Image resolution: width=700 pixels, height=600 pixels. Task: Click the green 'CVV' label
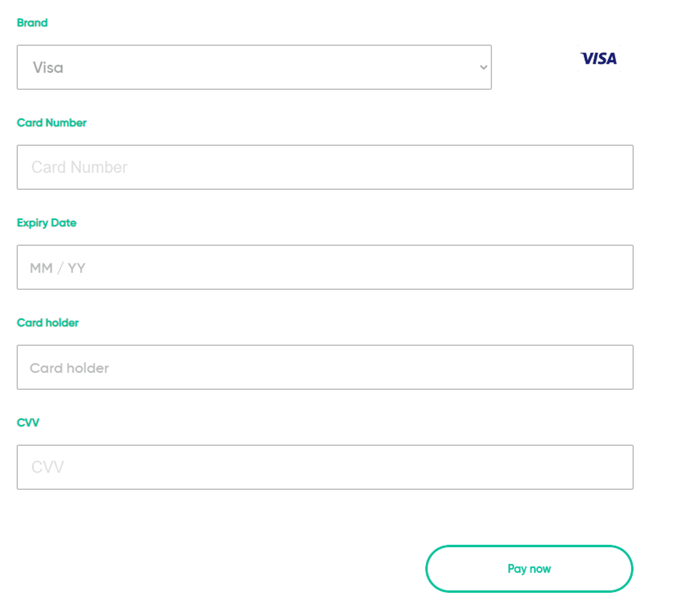28,422
